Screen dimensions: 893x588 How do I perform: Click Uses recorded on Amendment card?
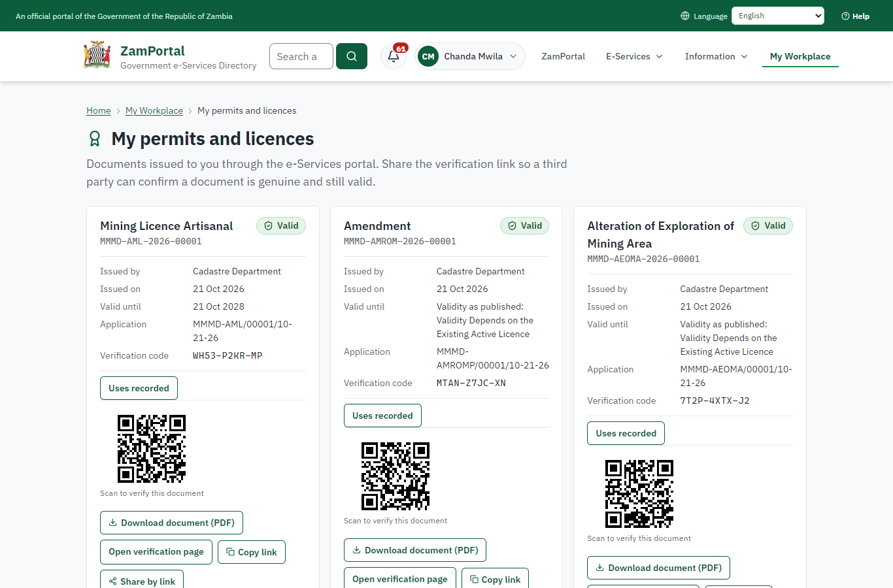point(382,416)
